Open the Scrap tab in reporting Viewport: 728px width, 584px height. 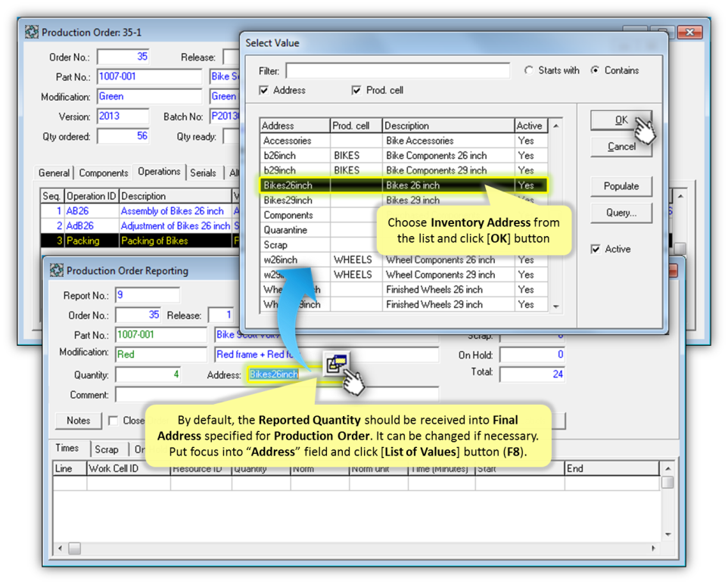pos(107,449)
